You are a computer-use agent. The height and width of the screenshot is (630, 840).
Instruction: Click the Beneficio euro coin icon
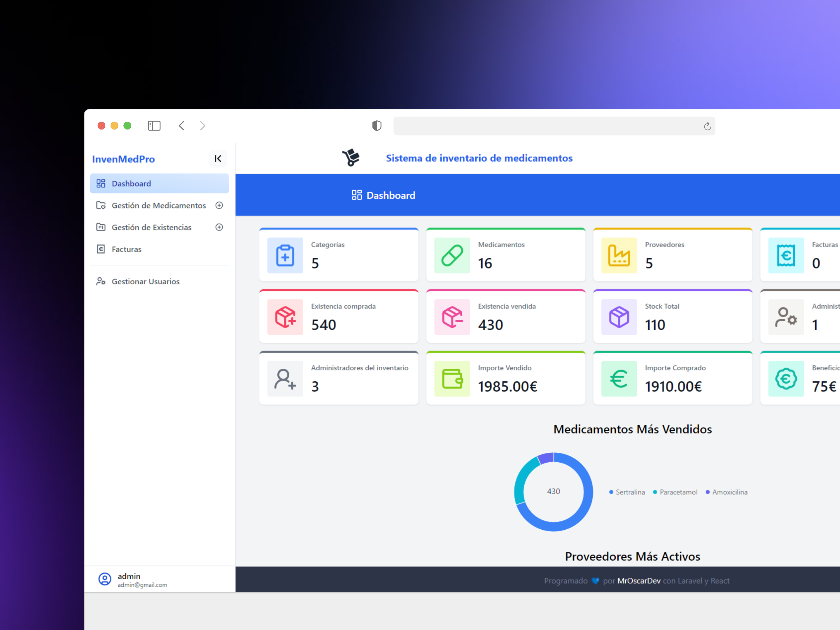click(786, 379)
